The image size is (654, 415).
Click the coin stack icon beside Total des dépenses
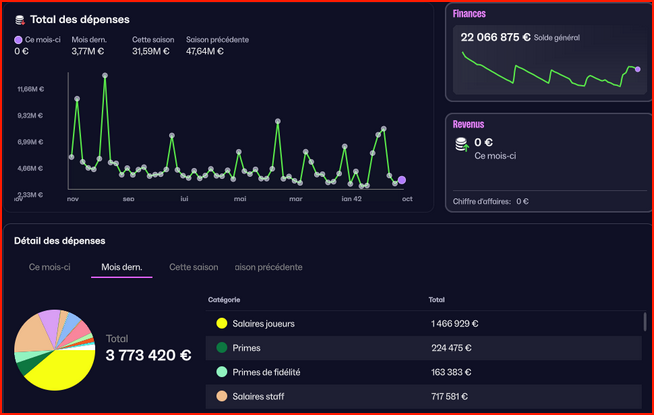click(x=21, y=19)
